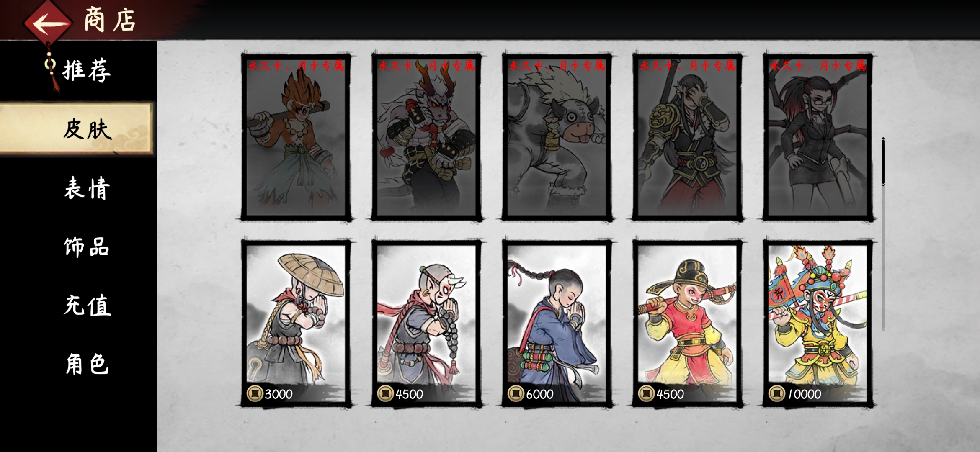Open the 角色 characters tab

point(87,364)
